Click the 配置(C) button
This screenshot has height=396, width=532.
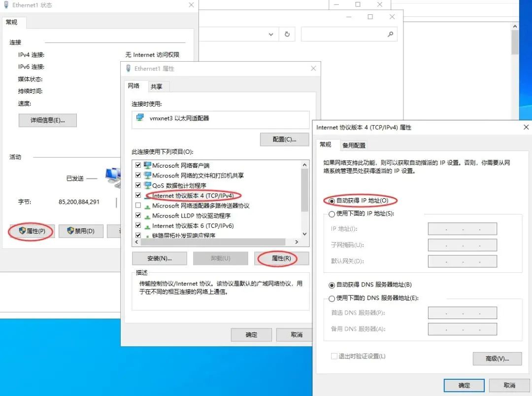[x=285, y=139]
